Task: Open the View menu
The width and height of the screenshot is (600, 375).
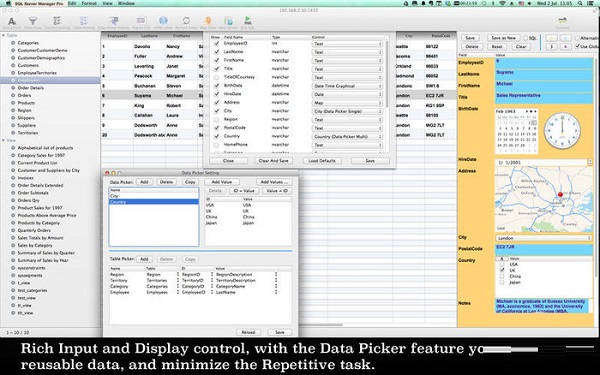Action: click(x=108, y=3)
